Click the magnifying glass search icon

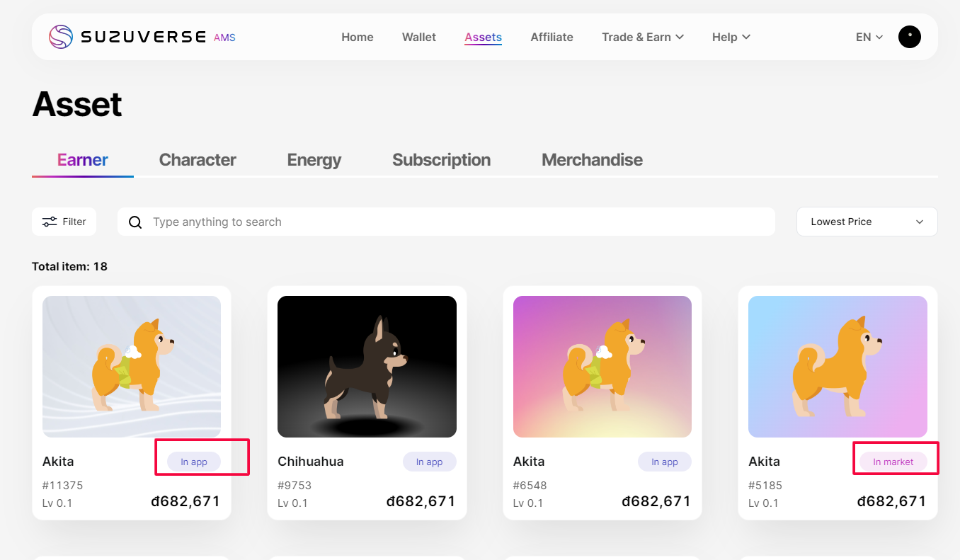point(135,222)
